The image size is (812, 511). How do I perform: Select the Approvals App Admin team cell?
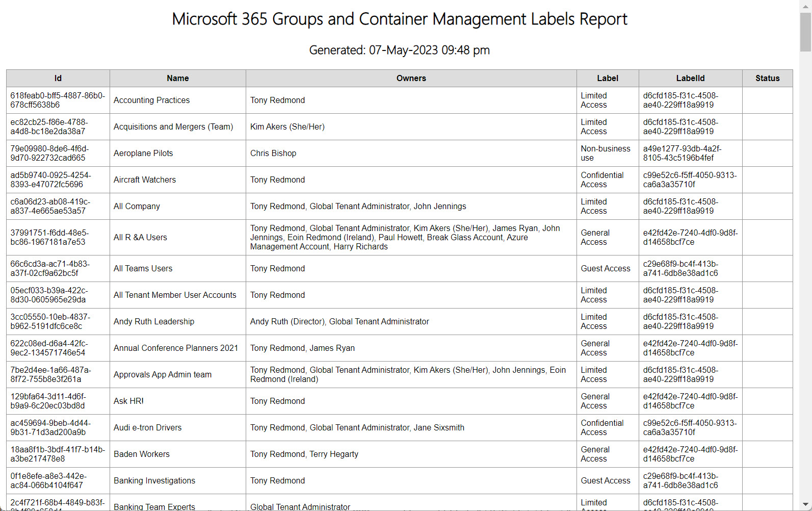point(177,374)
